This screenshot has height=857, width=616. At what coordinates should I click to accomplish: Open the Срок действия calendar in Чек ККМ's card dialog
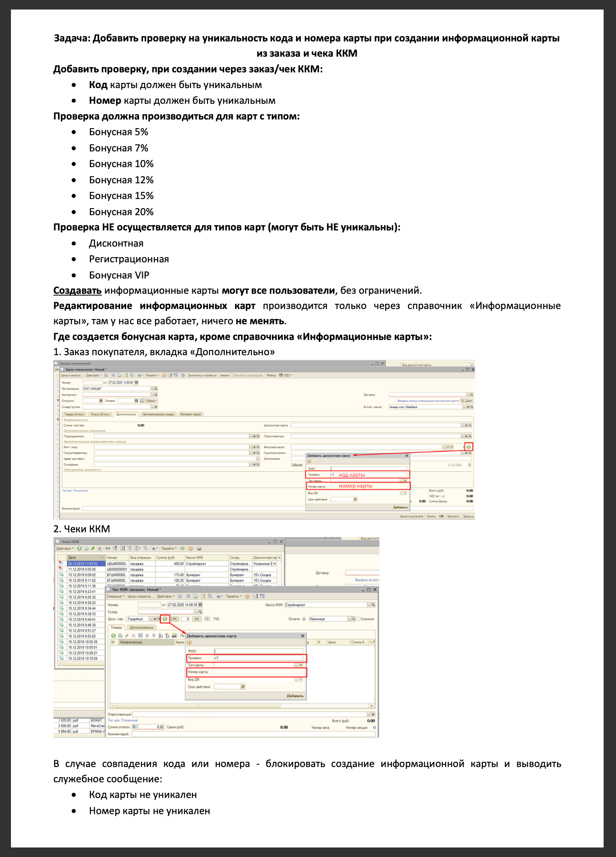click(243, 687)
